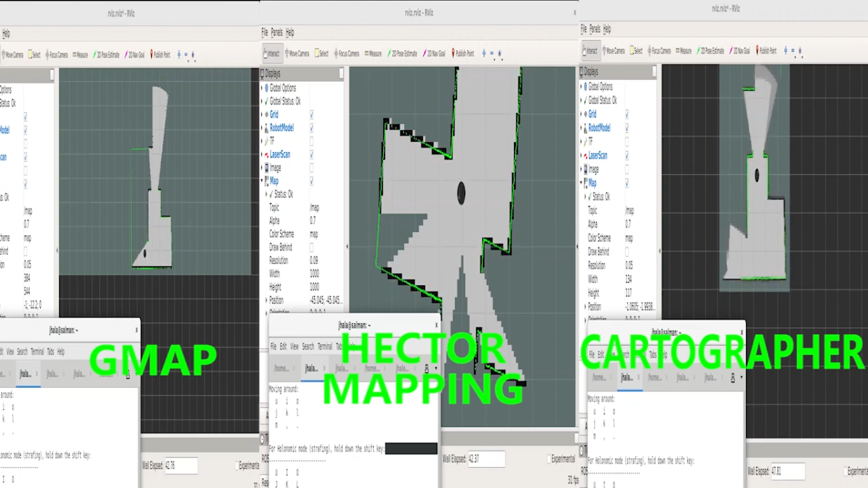Click 2D Nav Goal in Hector Mapping window
Image resolution: width=868 pixels, height=488 pixels.
(x=436, y=54)
